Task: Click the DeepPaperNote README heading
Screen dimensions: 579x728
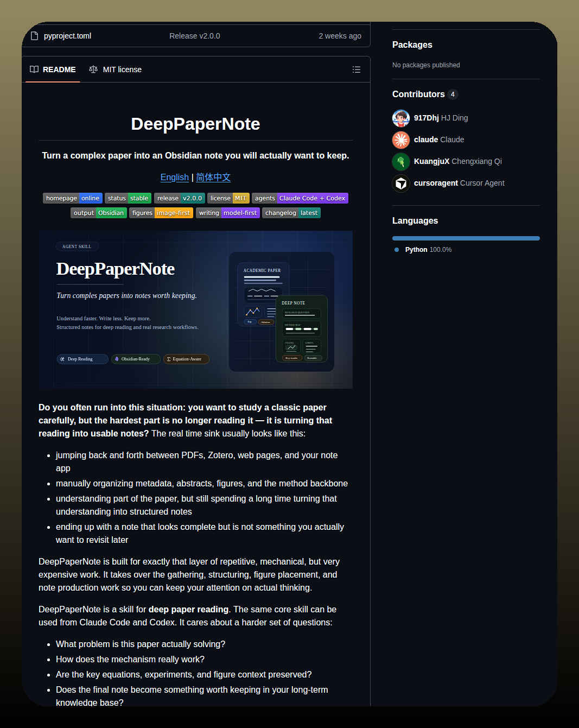Action: [195, 124]
